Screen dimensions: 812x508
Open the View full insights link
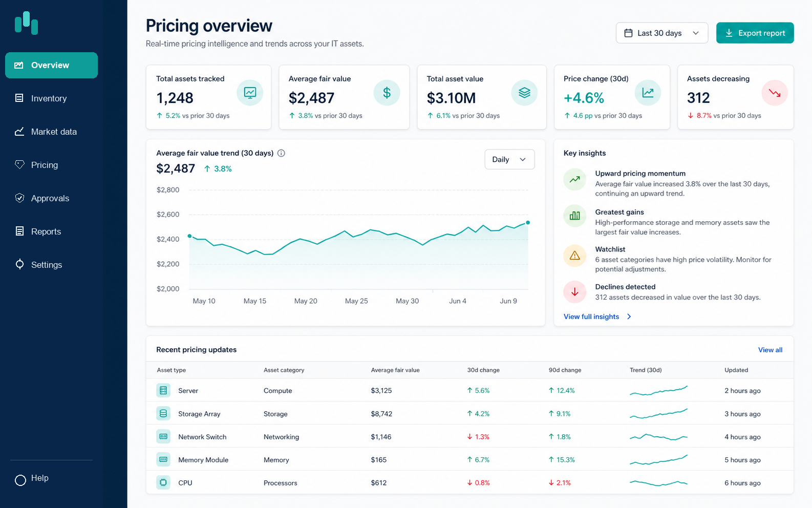pos(597,316)
